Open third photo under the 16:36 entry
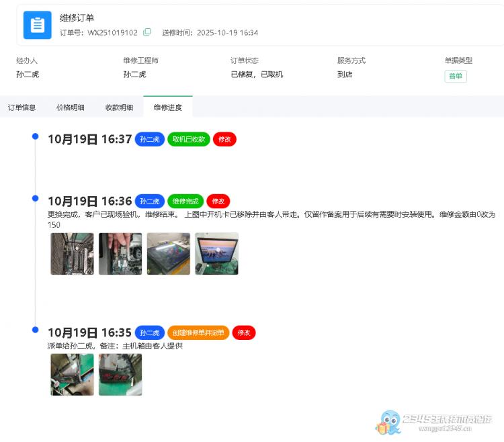 169,254
